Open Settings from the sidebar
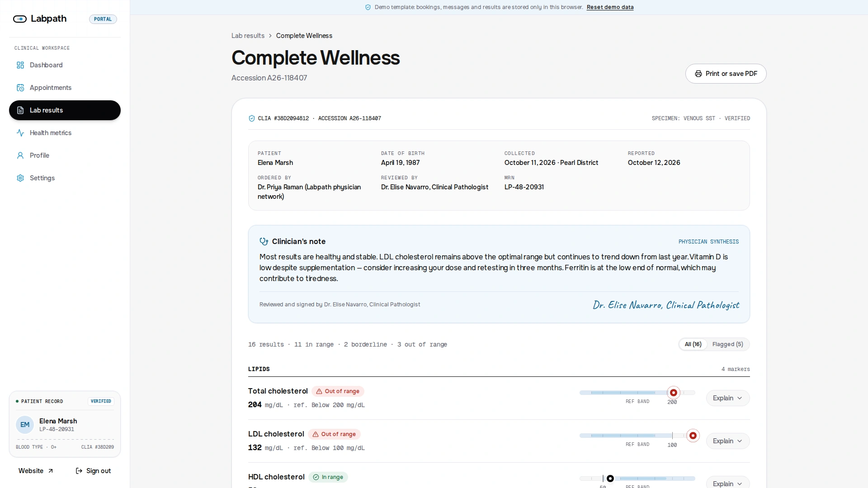This screenshot has height=488, width=868. [x=65, y=178]
